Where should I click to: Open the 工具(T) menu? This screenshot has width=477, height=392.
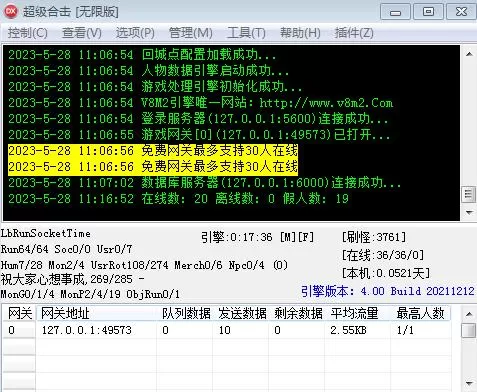click(246, 33)
